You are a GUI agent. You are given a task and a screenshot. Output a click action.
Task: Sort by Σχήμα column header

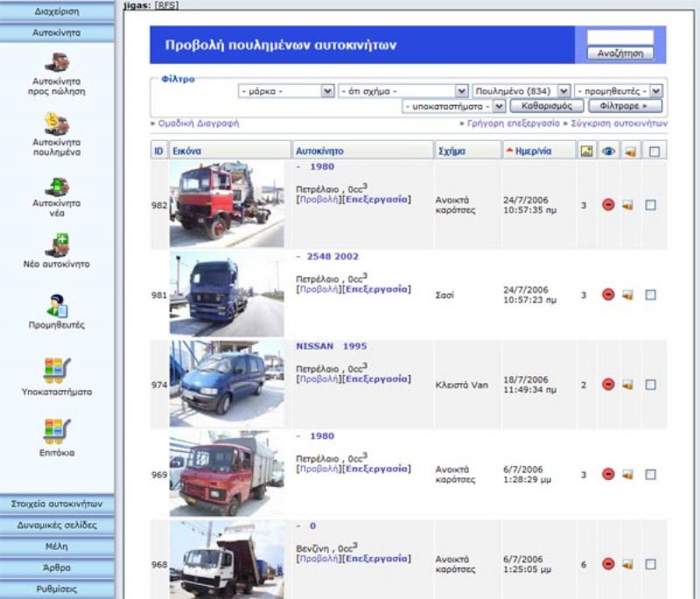[451, 151]
